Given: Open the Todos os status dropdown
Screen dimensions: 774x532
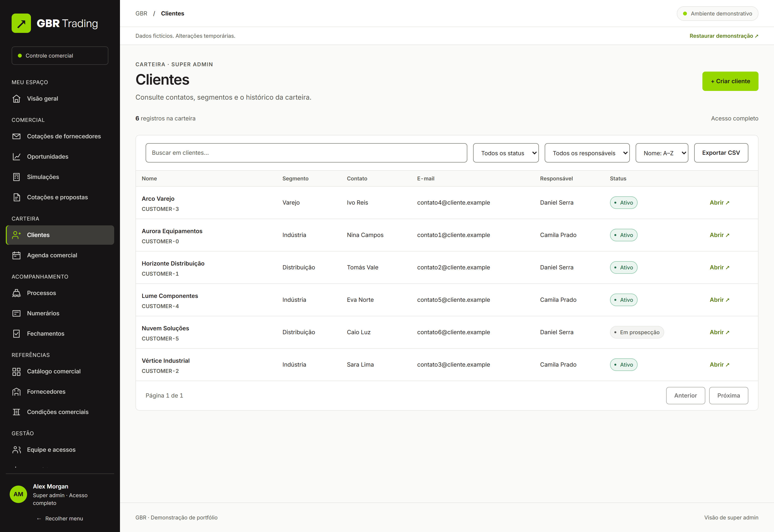Looking at the screenshot, I should 506,153.
